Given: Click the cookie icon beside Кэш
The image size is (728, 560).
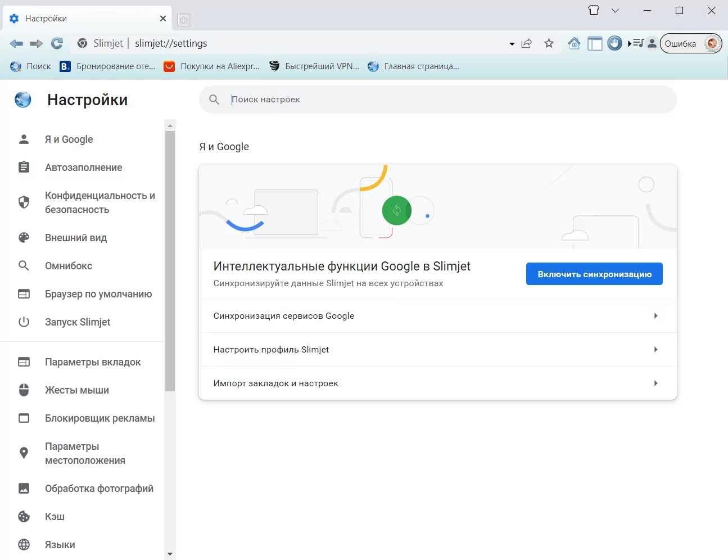Looking at the screenshot, I should [24, 517].
